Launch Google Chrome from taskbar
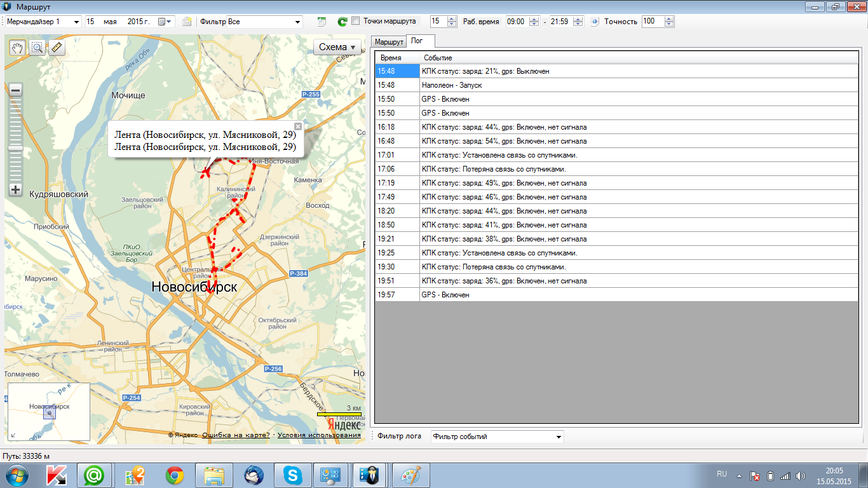 pyautogui.click(x=175, y=475)
